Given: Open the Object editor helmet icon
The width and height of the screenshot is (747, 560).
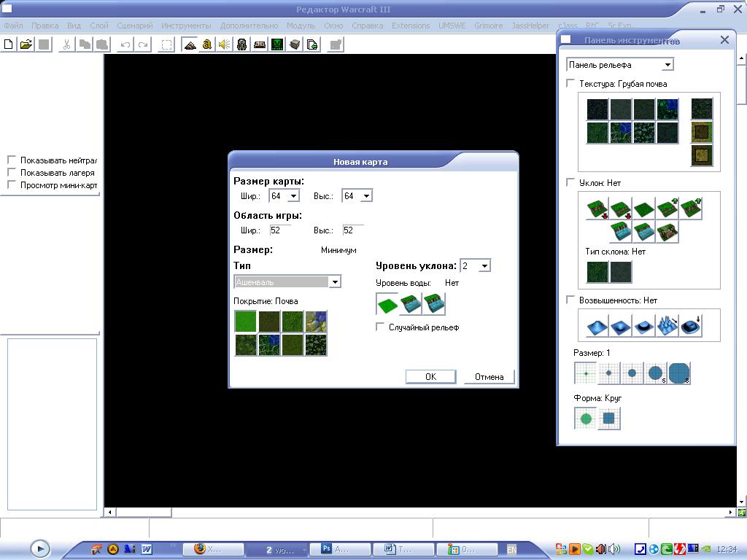Looking at the screenshot, I should [242, 44].
